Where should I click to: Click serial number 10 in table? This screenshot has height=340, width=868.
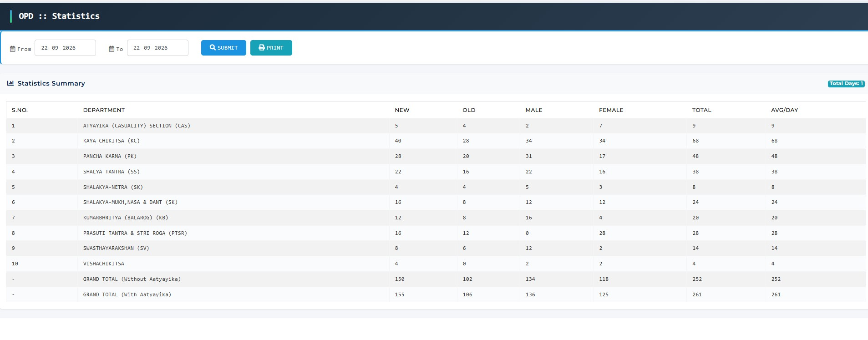[15, 264]
